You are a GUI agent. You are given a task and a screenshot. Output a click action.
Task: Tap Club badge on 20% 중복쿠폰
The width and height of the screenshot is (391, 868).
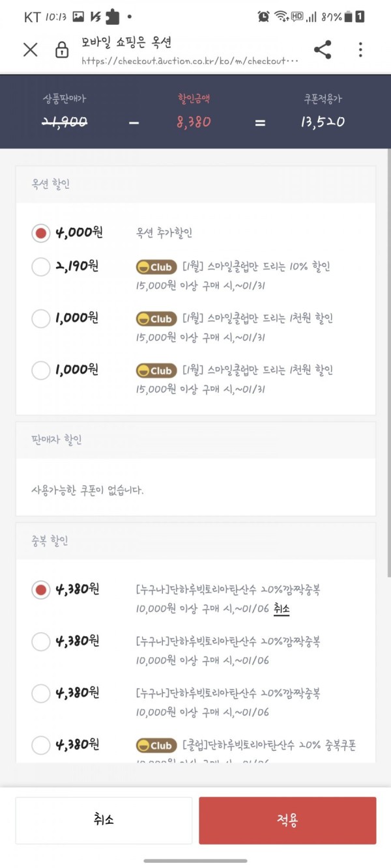156,746
